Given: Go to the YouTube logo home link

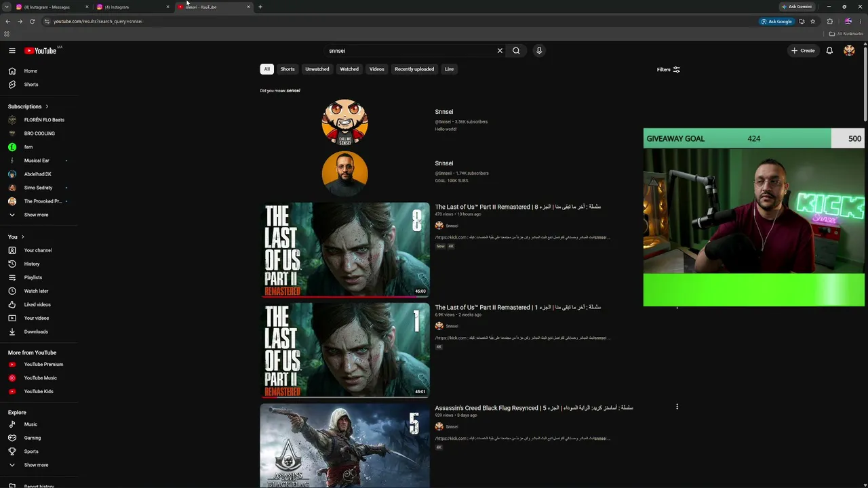Looking at the screenshot, I should [x=41, y=51].
